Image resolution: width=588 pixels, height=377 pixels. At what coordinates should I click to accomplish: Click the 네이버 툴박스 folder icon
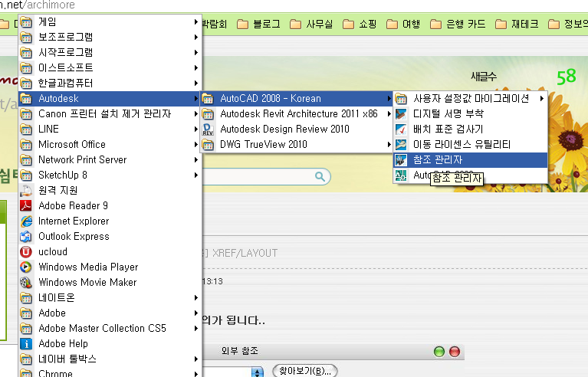(26, 359)
